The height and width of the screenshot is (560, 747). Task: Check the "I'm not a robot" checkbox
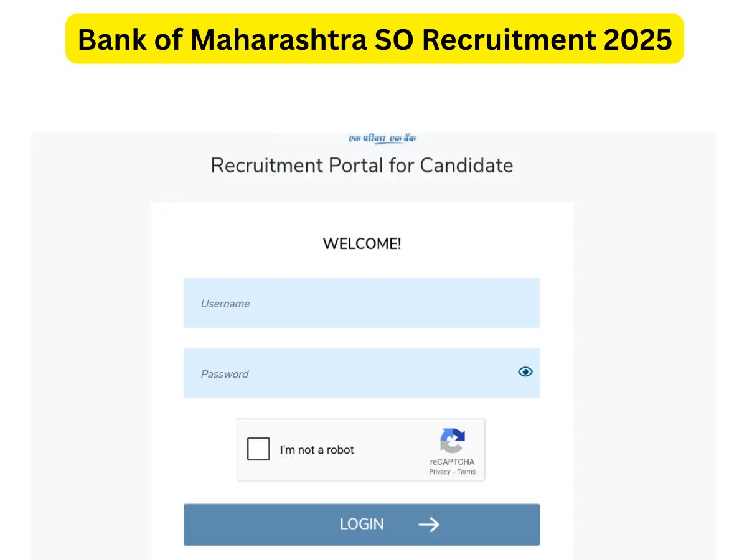pyautogui.click(x=258, y=449)
